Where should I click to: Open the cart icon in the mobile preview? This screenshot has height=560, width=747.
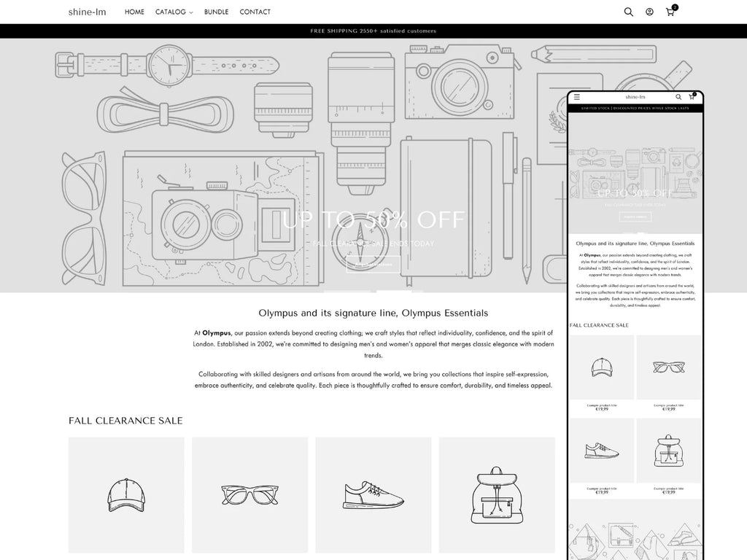pos(693,96)
